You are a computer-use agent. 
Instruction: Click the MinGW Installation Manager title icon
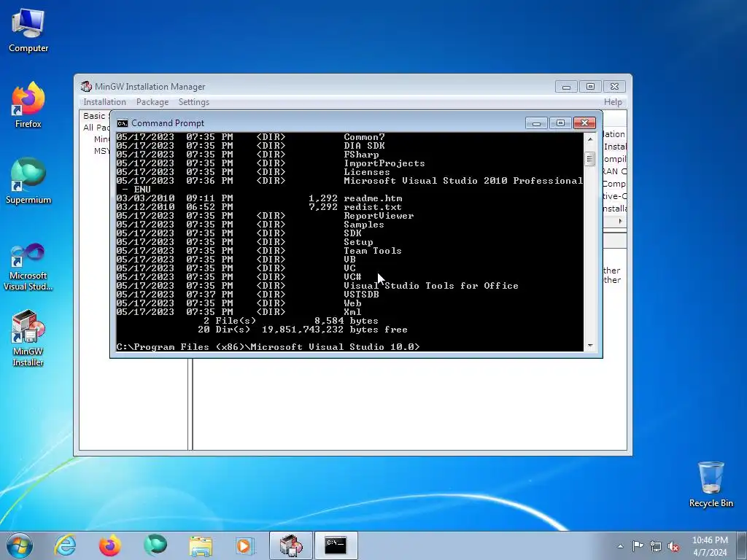86,86
